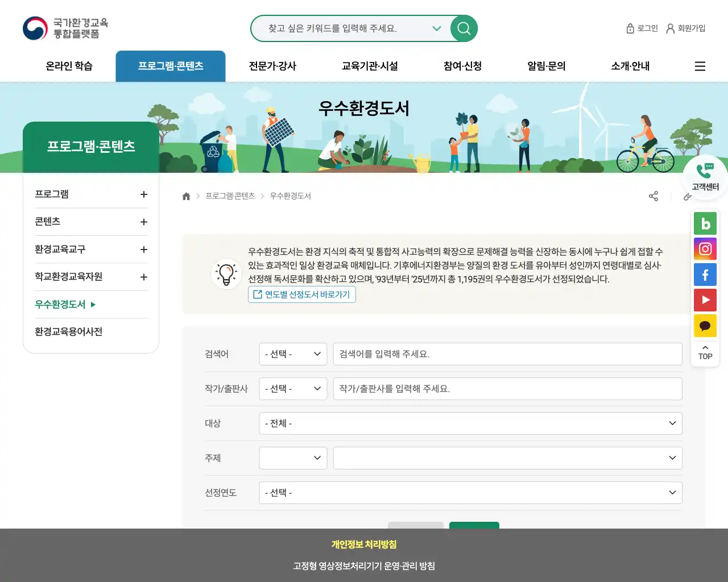The width and height of the screenshot is (728, 582).
Task: Open the share icon near the breadcrumb
Action: point(653,196)
